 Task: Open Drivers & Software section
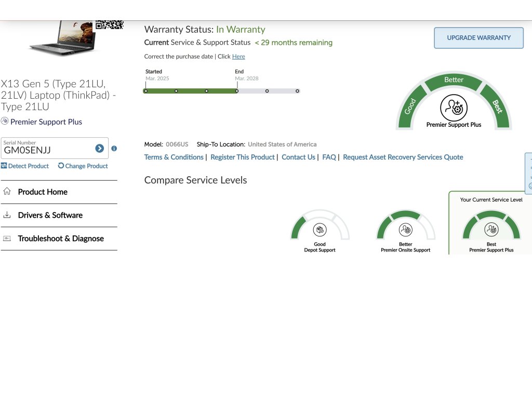point(50,215)
